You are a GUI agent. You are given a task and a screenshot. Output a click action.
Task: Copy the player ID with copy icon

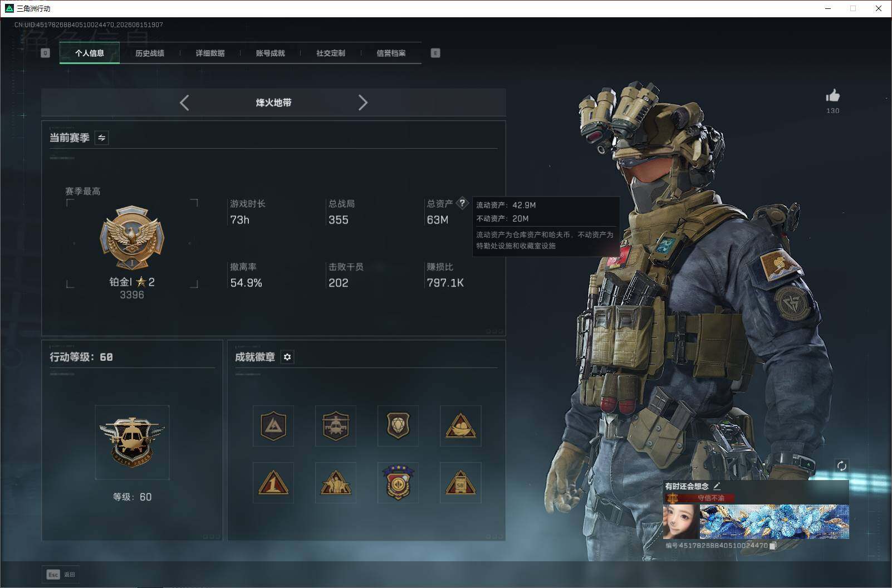click(x=773, y=546)
